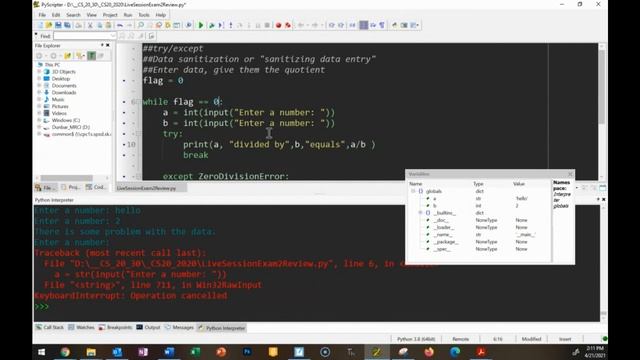Open the Tools menu
640x360 pixels.
144,15
